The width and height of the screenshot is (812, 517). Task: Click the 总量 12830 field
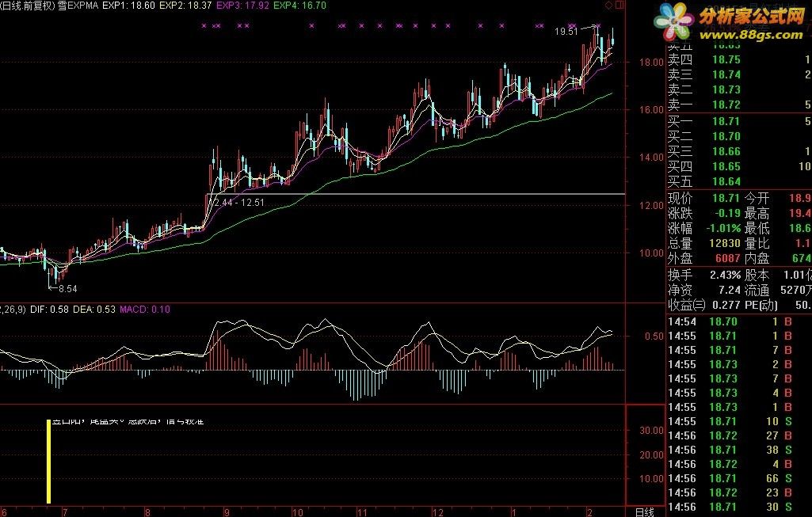[x=704, y=243]
